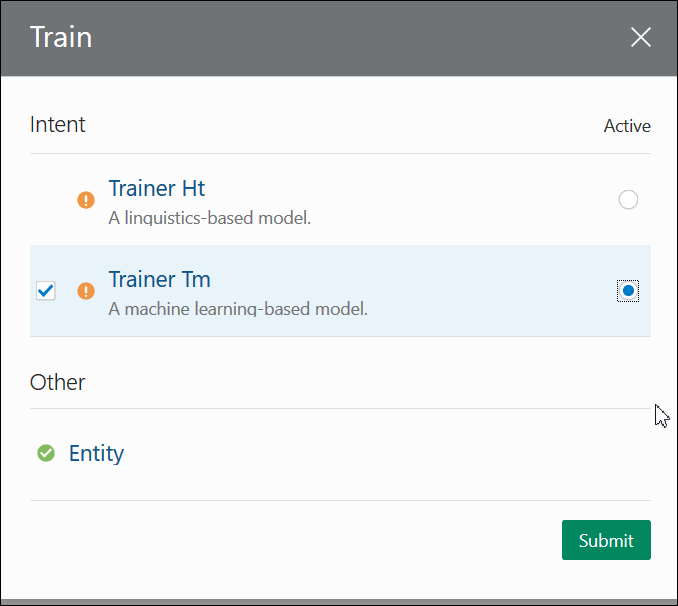This screenshot has width=678, height=606.
Task: Click the empty checkbox area left of Trainer Ht
Action: (46, 200)
